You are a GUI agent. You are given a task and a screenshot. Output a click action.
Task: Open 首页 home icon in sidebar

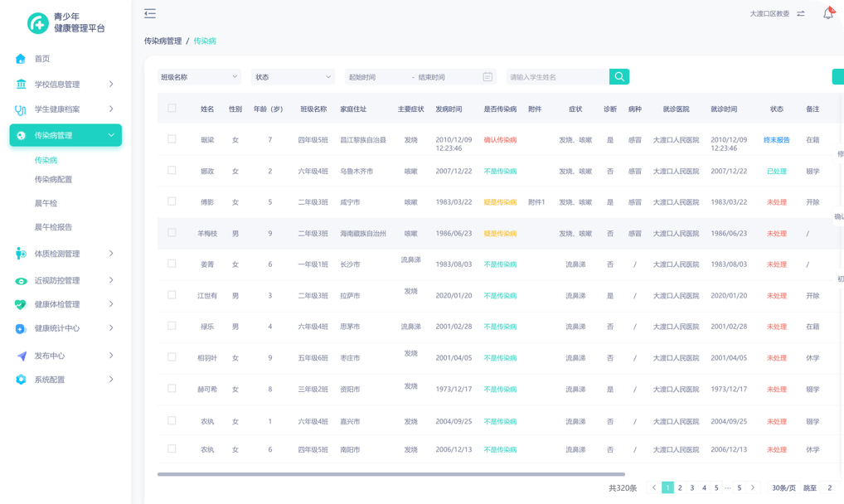pyautogui.click(x=21, y=59)
